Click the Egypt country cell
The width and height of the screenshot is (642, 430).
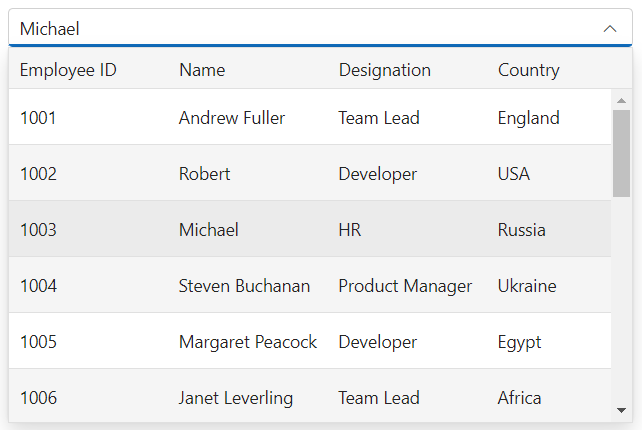[519, 342]
